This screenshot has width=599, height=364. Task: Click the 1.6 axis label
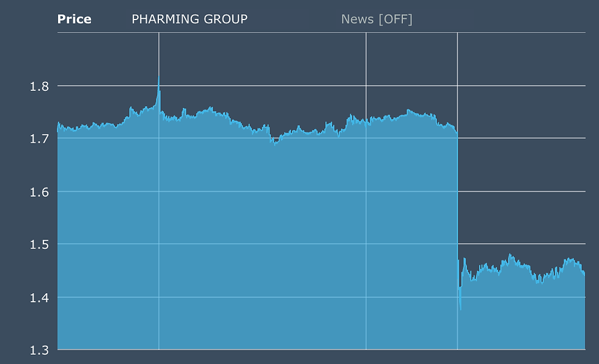coord(39,192)
